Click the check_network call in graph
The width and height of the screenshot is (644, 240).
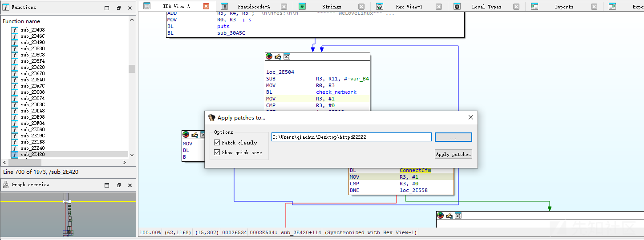pos(336,92)
